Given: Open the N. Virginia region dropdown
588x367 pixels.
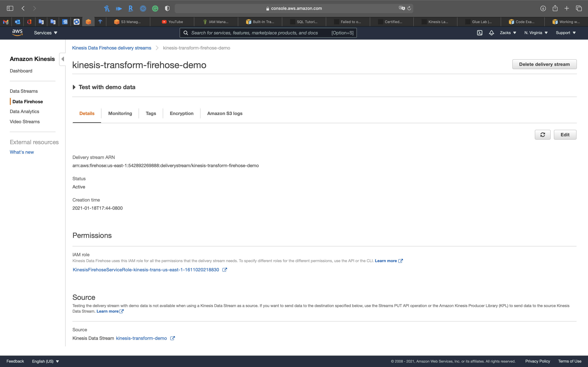Looking at the screenshot, I should [536, 33].
